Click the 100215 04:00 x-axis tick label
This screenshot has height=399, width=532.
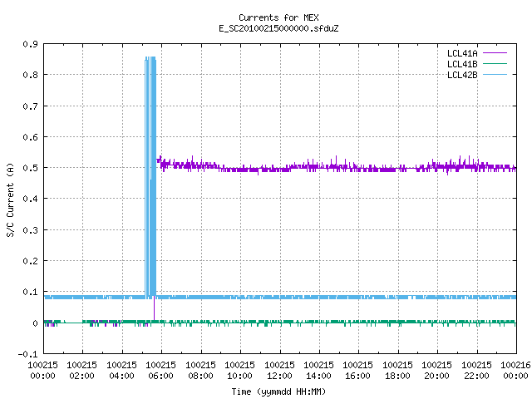[x=121, y=371]
